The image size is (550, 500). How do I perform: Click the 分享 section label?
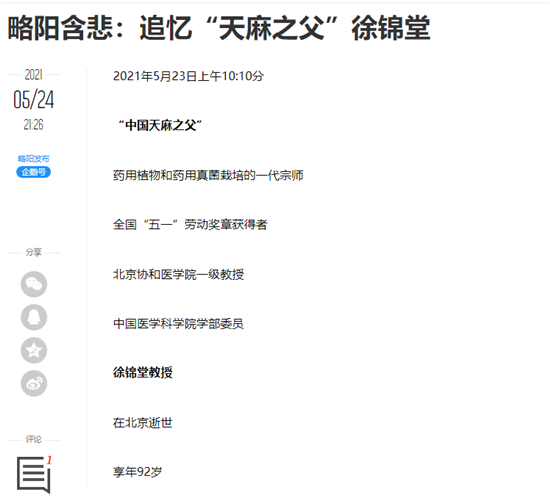(x=34, y=252)
